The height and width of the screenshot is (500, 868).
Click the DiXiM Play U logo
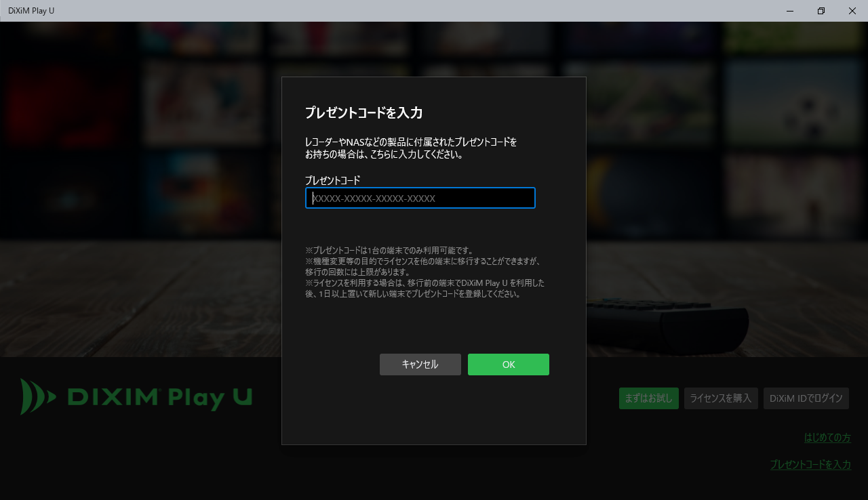136,396
